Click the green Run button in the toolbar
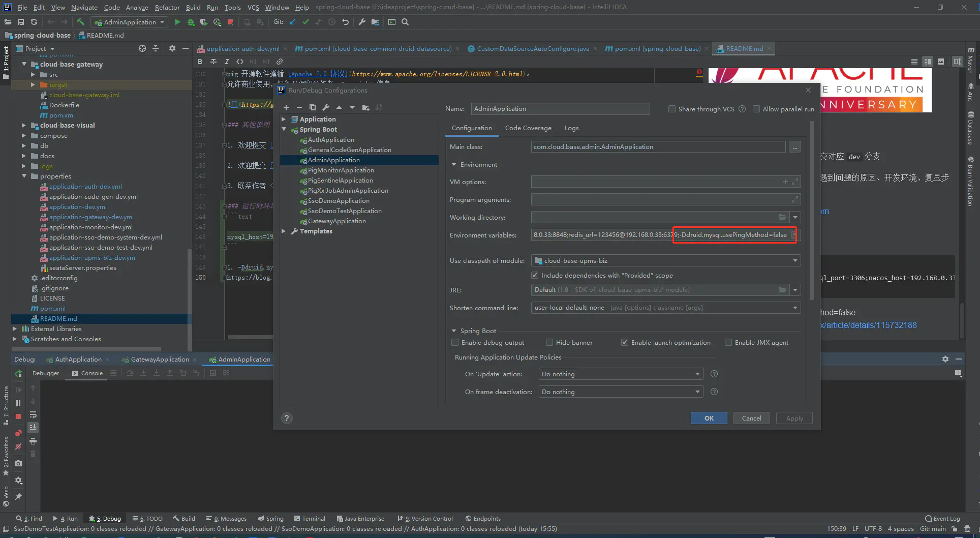This screenshot has width=980, height=538. [177, 22]
